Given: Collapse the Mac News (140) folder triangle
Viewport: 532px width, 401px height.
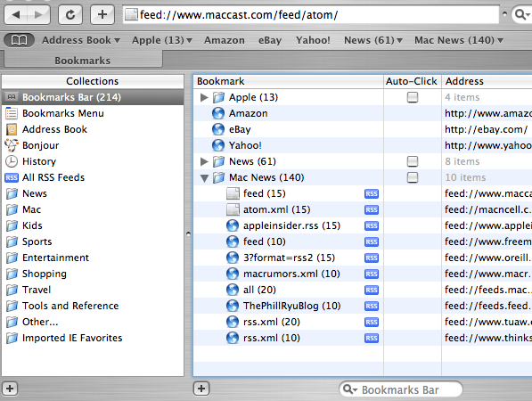Looking at the screenshot, I should click(204, 178).
